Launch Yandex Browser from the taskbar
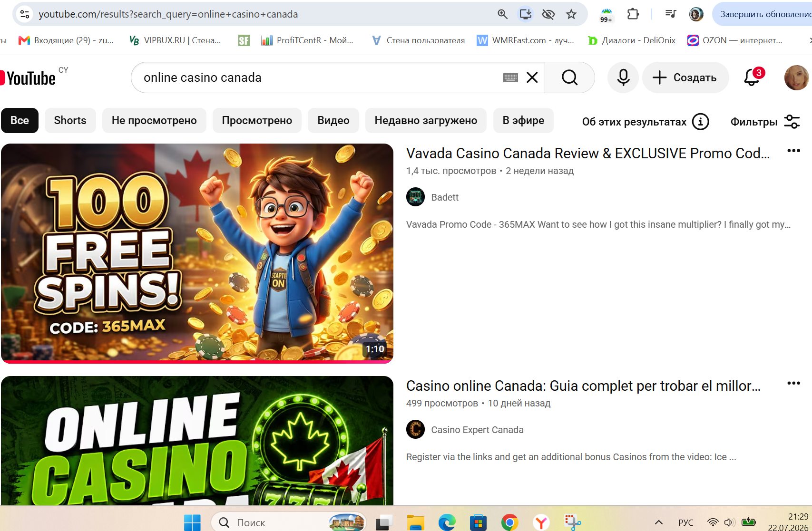Viewport: 812px width, 531px height. tap(541, 522)
